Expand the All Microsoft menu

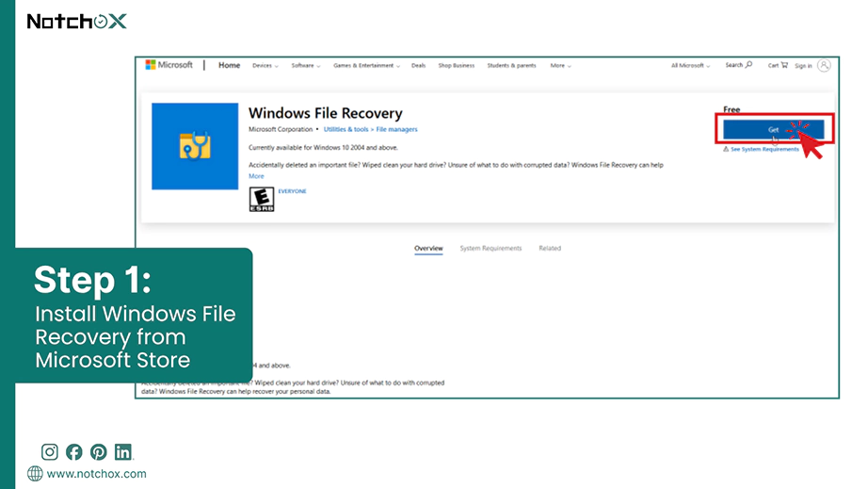pyautogui.click(x=690, y=65)
